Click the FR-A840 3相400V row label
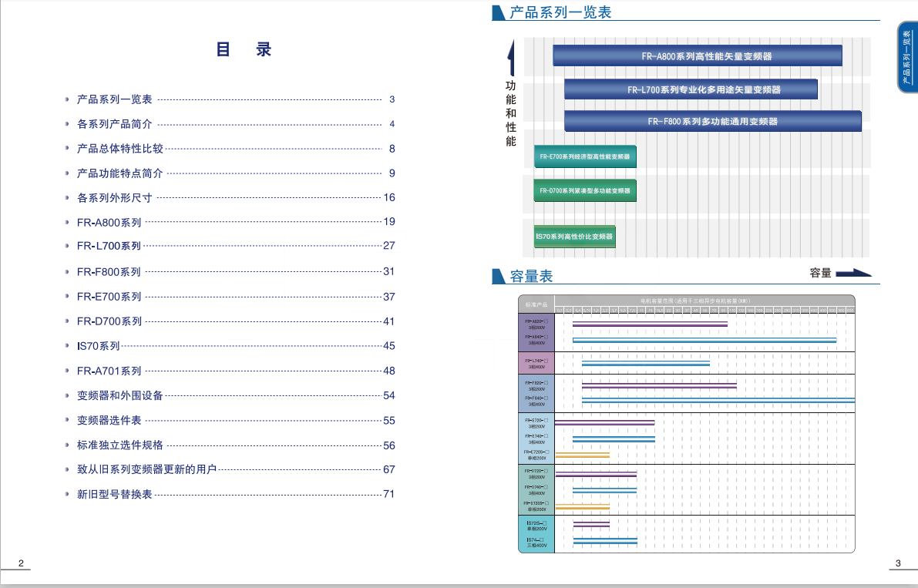 click(536, 340)
